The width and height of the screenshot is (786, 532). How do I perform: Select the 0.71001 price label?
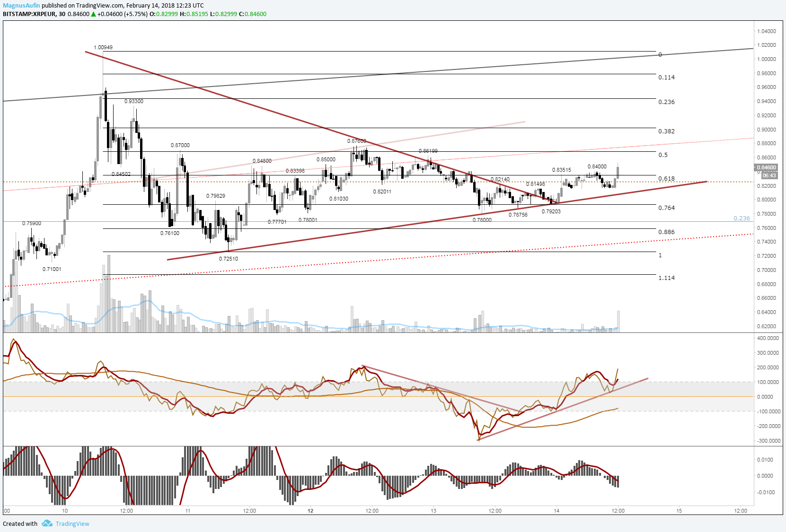tap(52, 269)
